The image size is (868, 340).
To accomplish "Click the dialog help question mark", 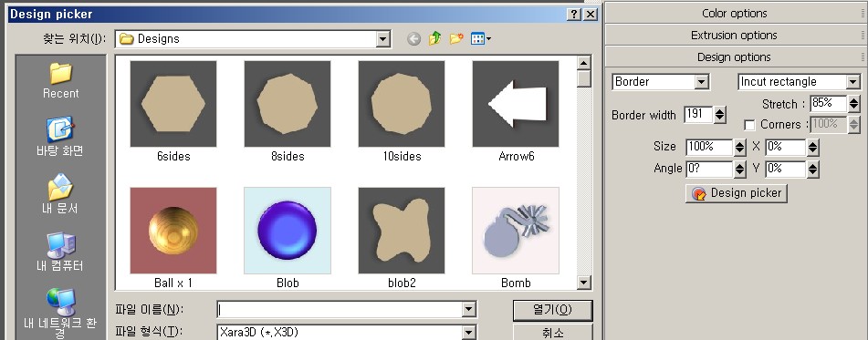I will [575, 15].
